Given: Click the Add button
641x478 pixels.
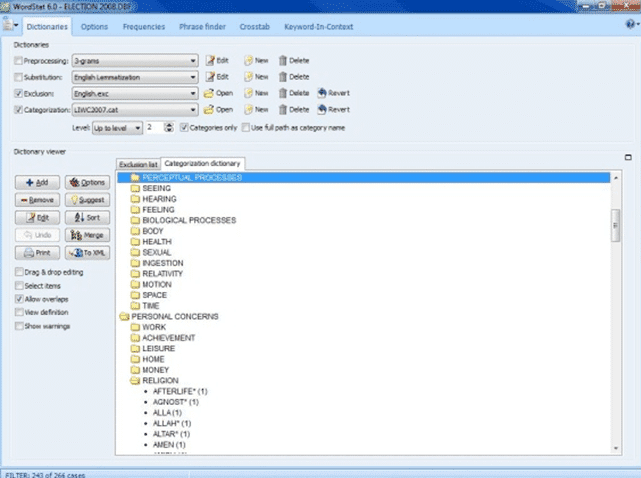Looking at the screenshot, I should tap(37, 182).
